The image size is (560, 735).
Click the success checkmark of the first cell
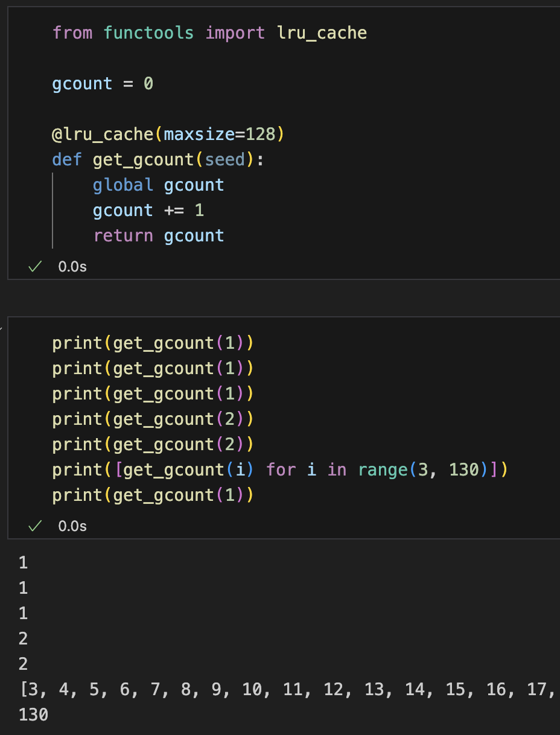(34, 267)
